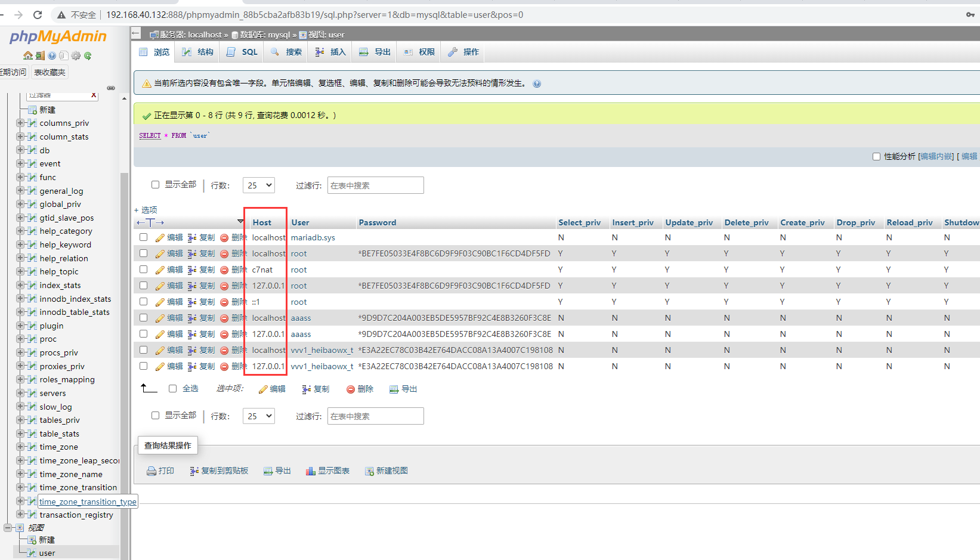The height and width of the screenshot is (560, 980).
Task: Expand options link above table
Action: click(x=146, y=210)
